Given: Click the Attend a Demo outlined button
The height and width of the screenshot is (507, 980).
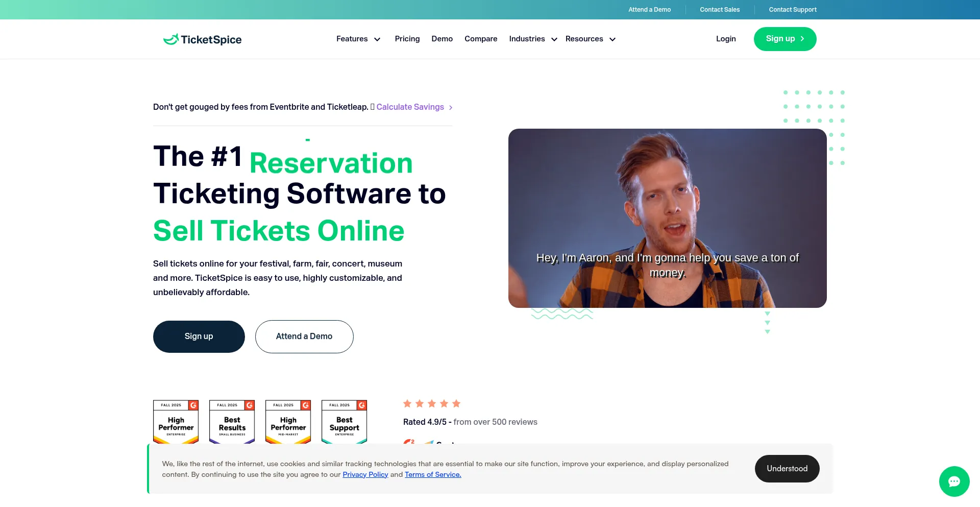Looking at the screenshot, I should click(x=304, y=336).
